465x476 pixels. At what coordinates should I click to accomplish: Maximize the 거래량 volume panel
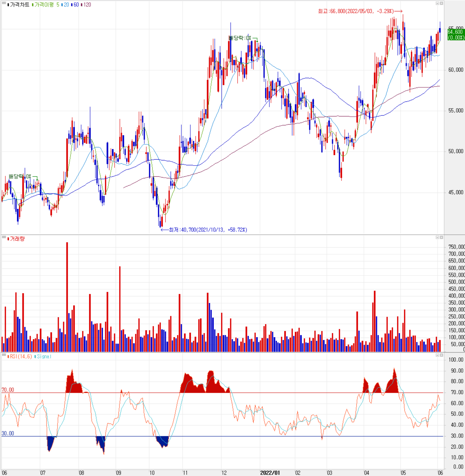[x=437, y=237]
